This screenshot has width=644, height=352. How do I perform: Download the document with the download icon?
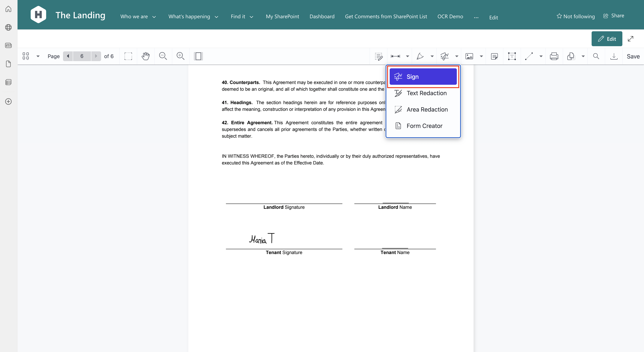click(614, 56)
